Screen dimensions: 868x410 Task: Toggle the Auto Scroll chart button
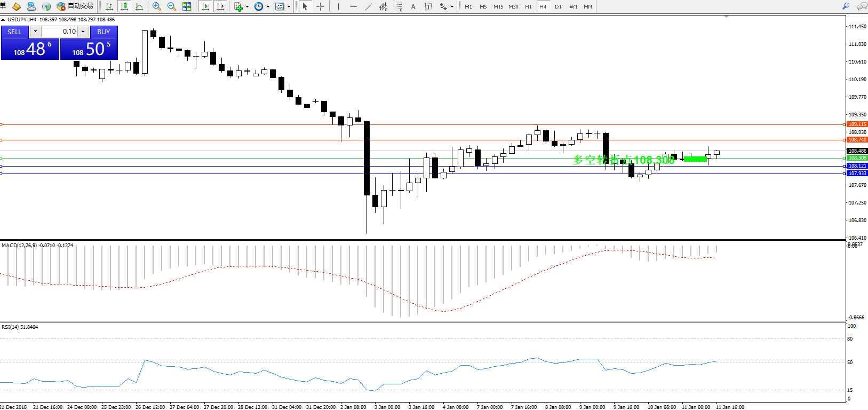point(205,6)
